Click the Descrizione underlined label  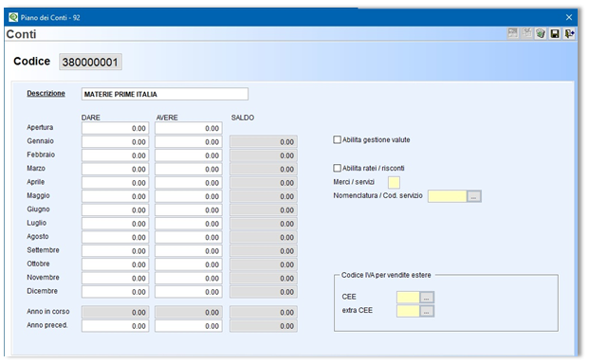pos(46,94)
